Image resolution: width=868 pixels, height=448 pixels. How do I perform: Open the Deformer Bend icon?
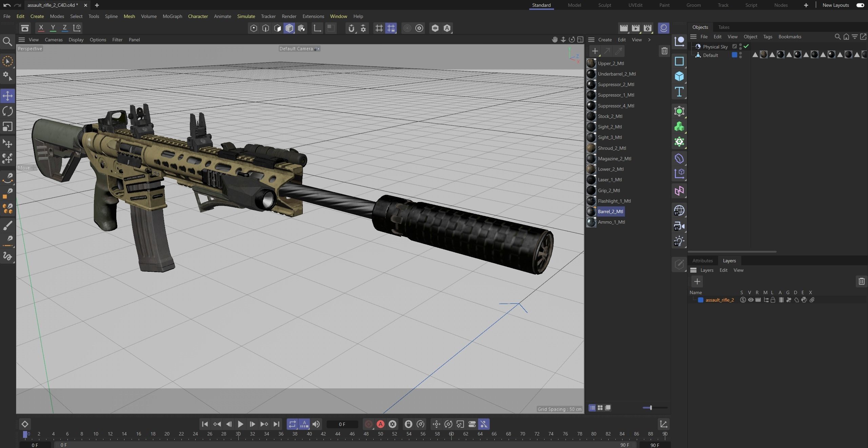pos(679,159)
